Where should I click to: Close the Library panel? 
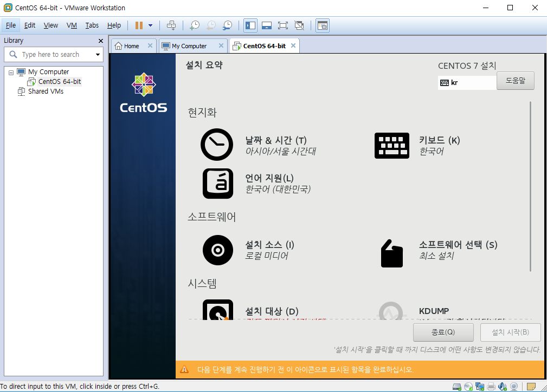pos(101,41)
